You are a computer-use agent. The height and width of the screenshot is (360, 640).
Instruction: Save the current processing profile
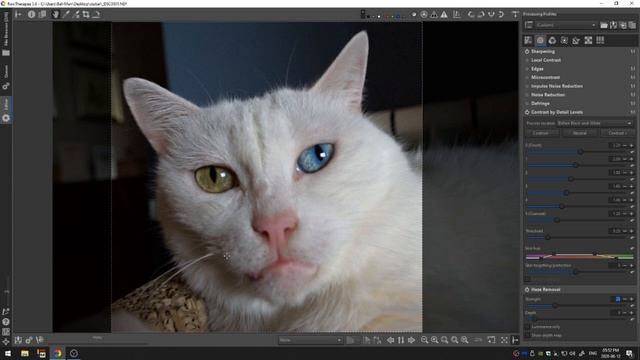(x=613, y=25)
